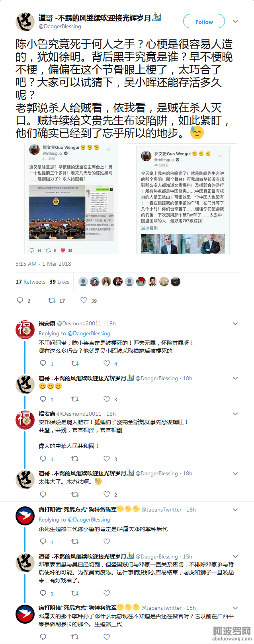Retweet the 邓家表面虽与吴已经切割 reply

[x=75, y=593]
